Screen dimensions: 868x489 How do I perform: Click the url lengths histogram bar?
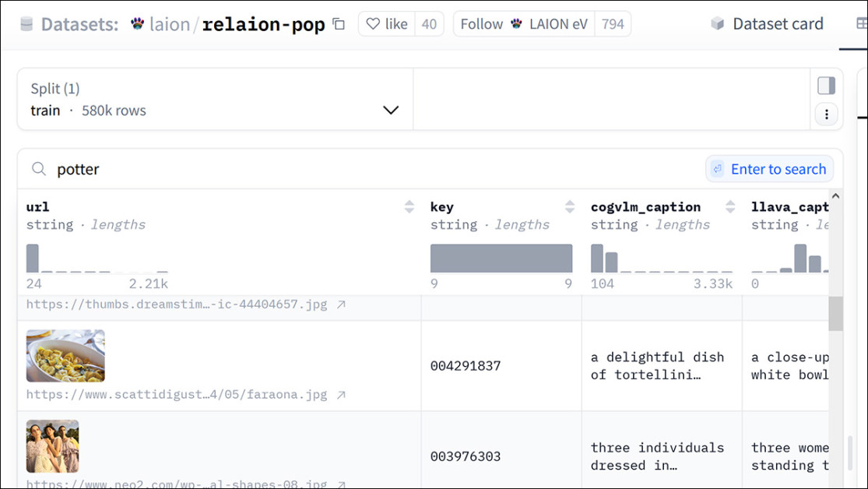[32, 258]
